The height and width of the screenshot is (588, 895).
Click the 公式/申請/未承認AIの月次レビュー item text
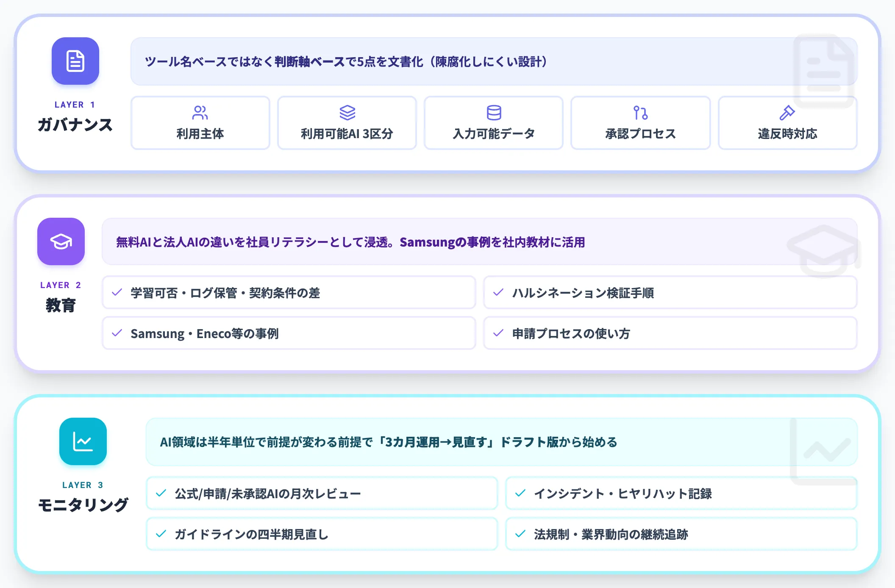click(x=268, y=494)
